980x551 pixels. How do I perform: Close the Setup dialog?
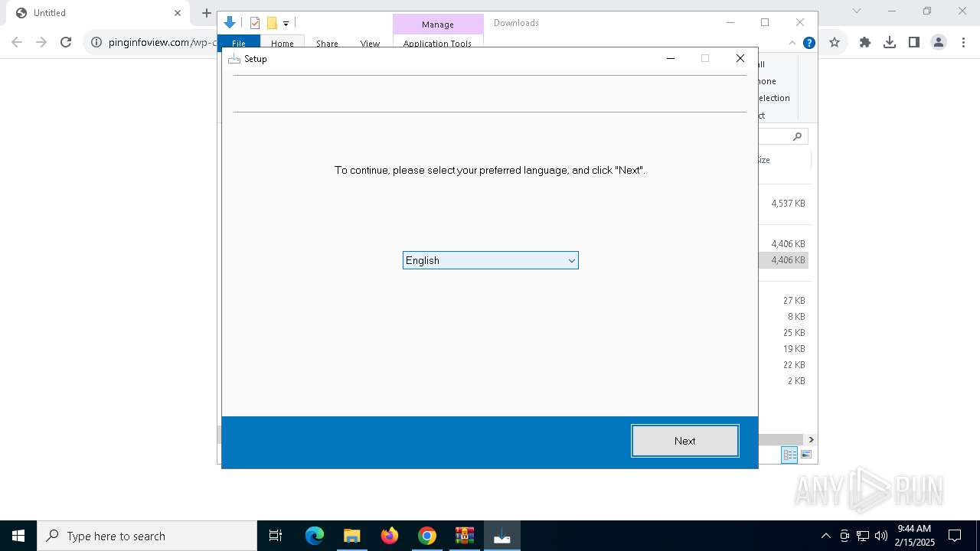(740, 58)
